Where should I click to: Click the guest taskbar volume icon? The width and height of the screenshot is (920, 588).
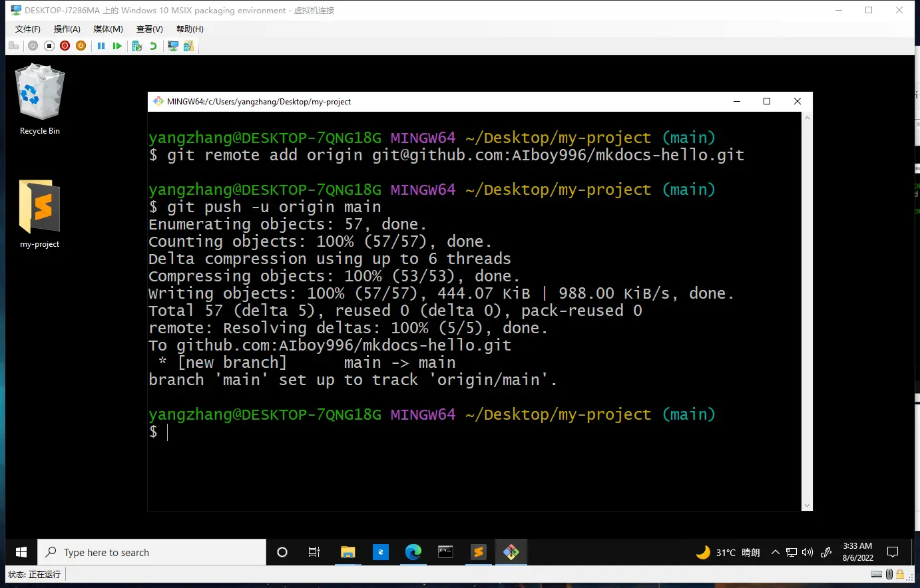click(807, 553)
